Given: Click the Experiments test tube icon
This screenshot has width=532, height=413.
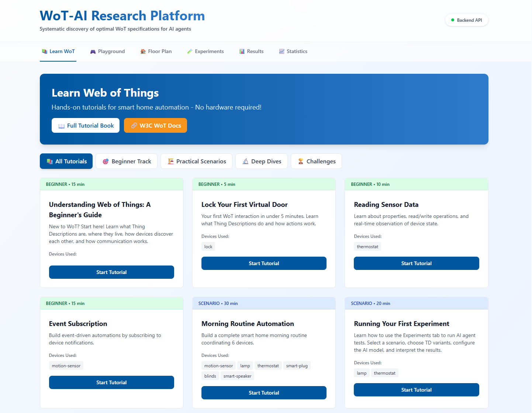Looking at the screenshot, I should [x=190, y=52].
